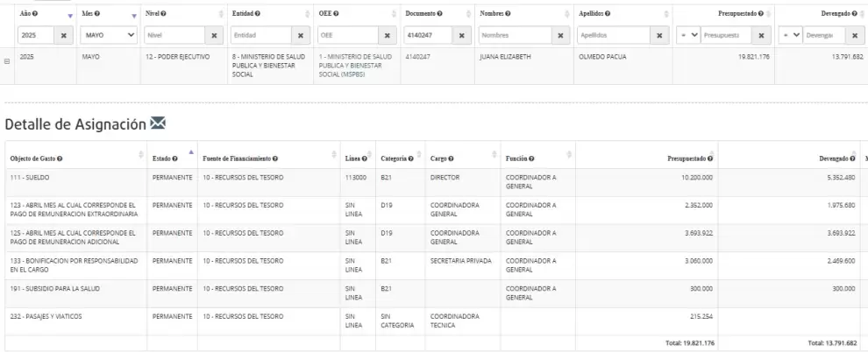This screenshot has width=868, height=352.
Task: Click the 133 - BONIFICACION POR RESPONSABILIDAD cell
Action: [75, 266]
